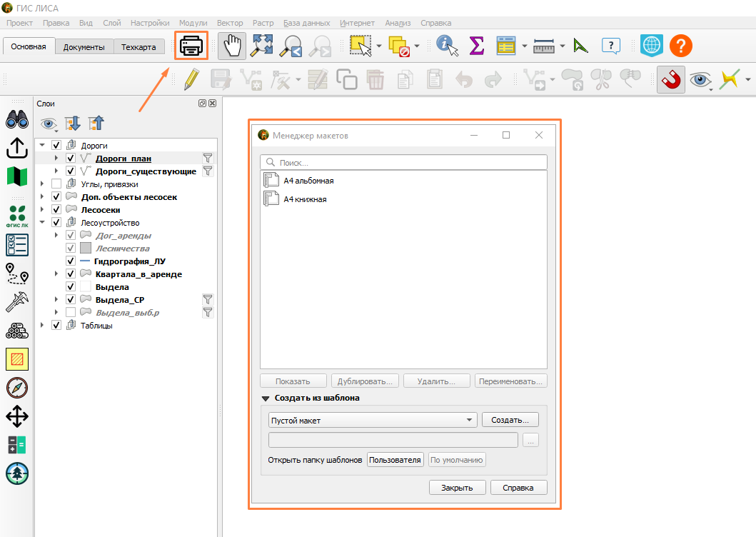This screenshot has height=537, width=756.
Task: Open the Вектор menu
Action: point(230,23)
